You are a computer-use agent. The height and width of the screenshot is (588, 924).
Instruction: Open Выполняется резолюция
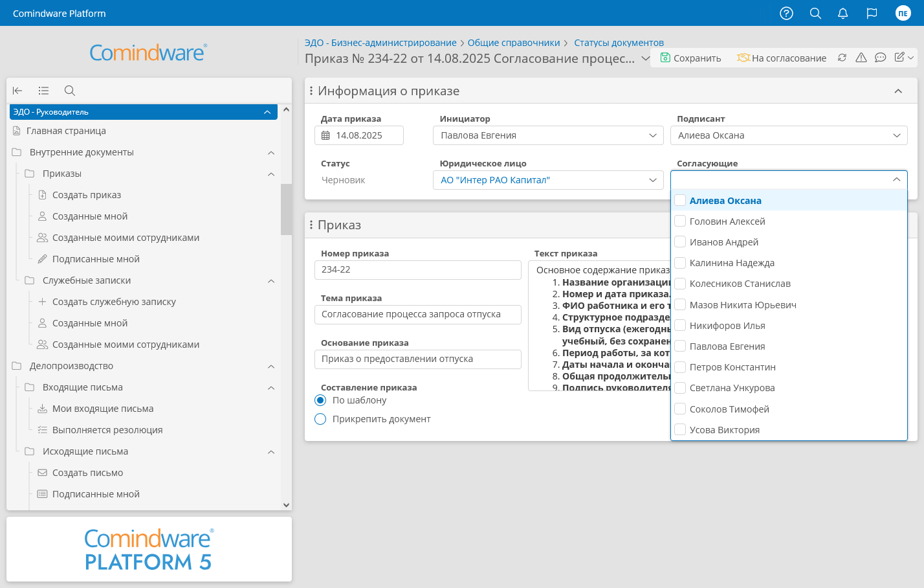click(107, 430)
